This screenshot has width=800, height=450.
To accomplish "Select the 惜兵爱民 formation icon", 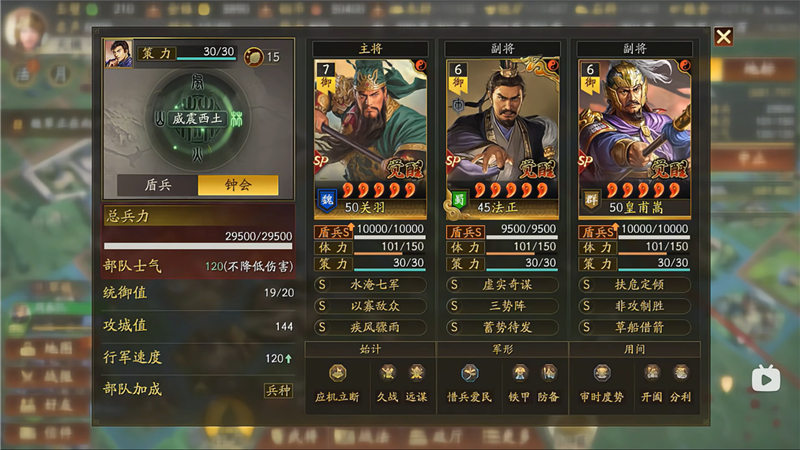I will point(469,373).
